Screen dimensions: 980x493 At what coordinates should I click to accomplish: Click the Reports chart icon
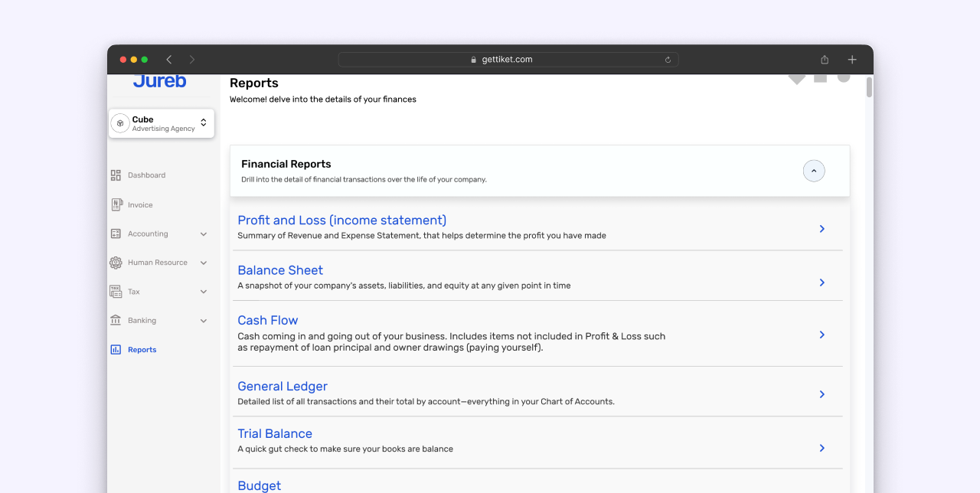(116, 350)
